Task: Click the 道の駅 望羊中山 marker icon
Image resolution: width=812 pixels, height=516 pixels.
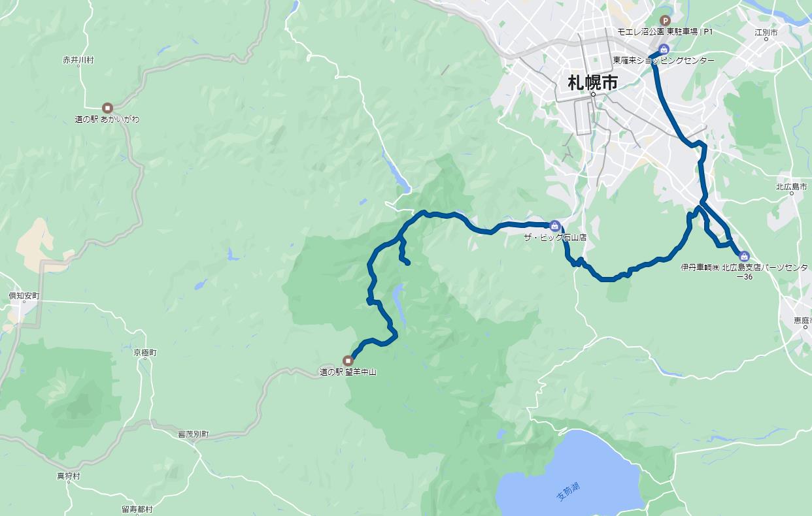Action: [x=348, y=360]
